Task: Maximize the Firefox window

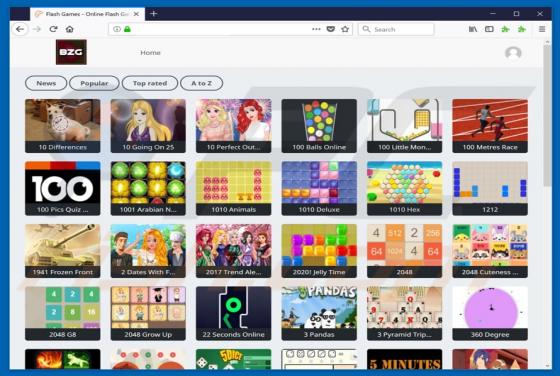Action: click(516, 14)
